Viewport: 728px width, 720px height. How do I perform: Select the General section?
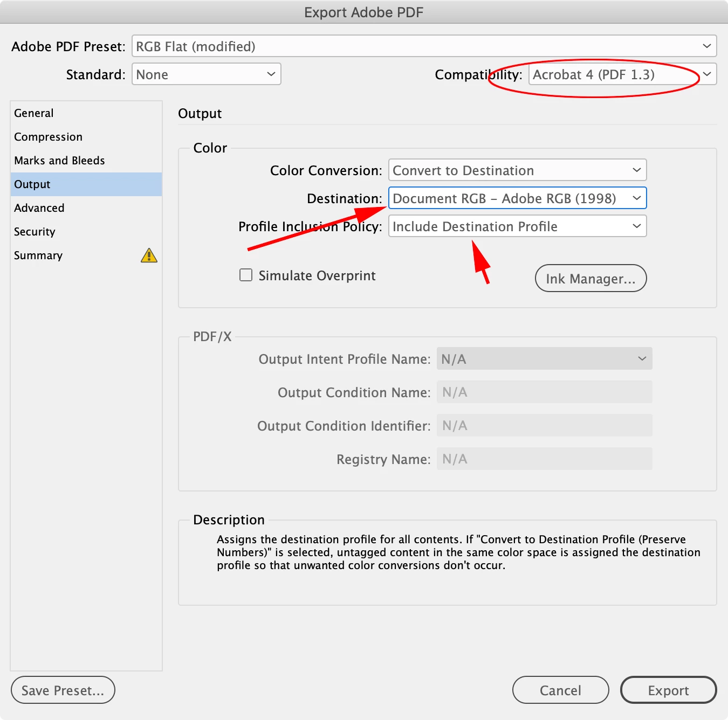click(x=86, y=113)
